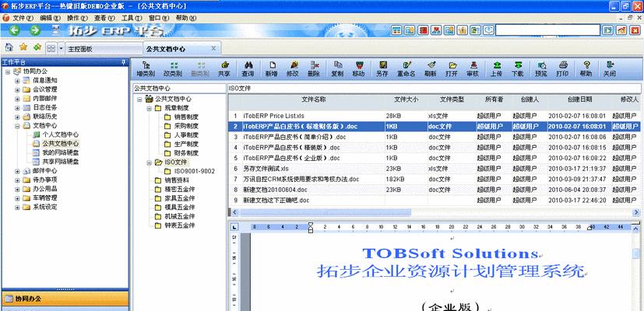Close the 公共文档中心 tab
Image resolution: width=644 pixels, height=311 pixels.
coord(213,48)
